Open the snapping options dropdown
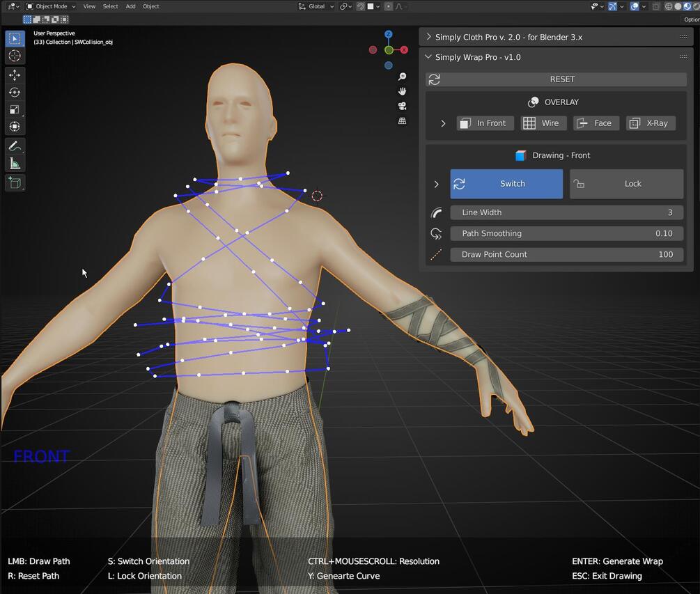Image resolution: width=700 pixels, height=594 pixels. [x=373, y=6]
